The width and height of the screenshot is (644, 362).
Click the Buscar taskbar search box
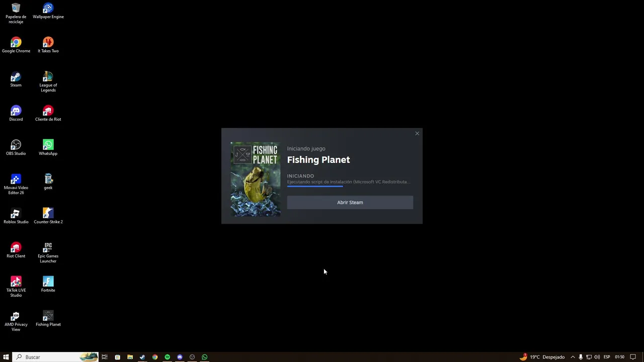55,357
